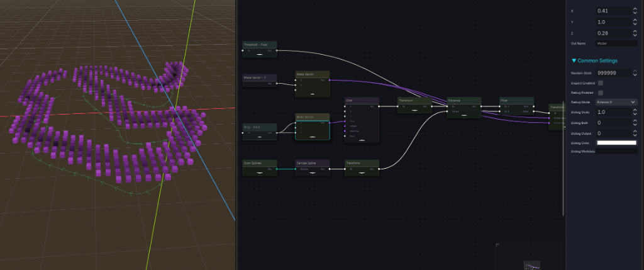Open the Debug Mode dropdown

pyautogui.click(x=616, y=102)
